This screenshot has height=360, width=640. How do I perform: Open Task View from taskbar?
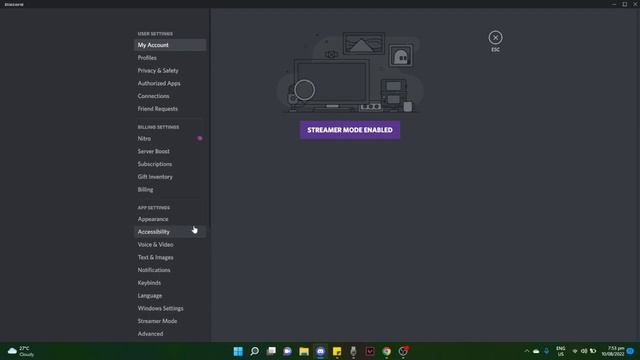pyautogui.click(x=271, y=351)
